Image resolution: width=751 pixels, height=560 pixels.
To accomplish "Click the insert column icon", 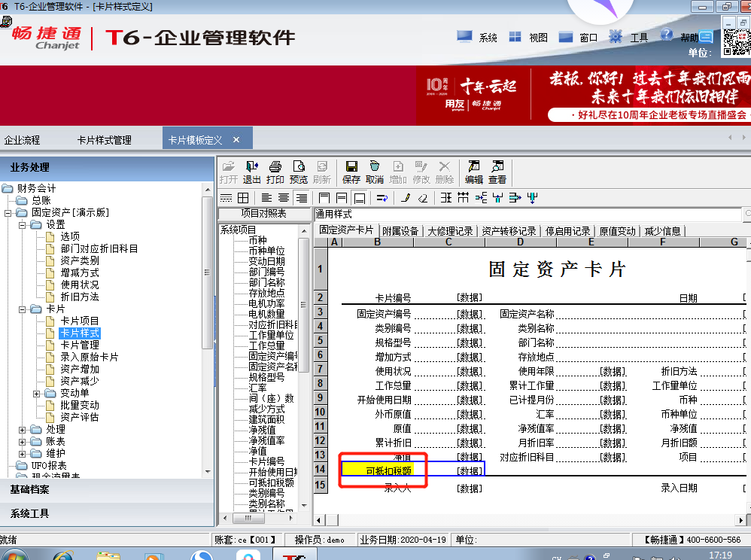I will pos(498,198).
